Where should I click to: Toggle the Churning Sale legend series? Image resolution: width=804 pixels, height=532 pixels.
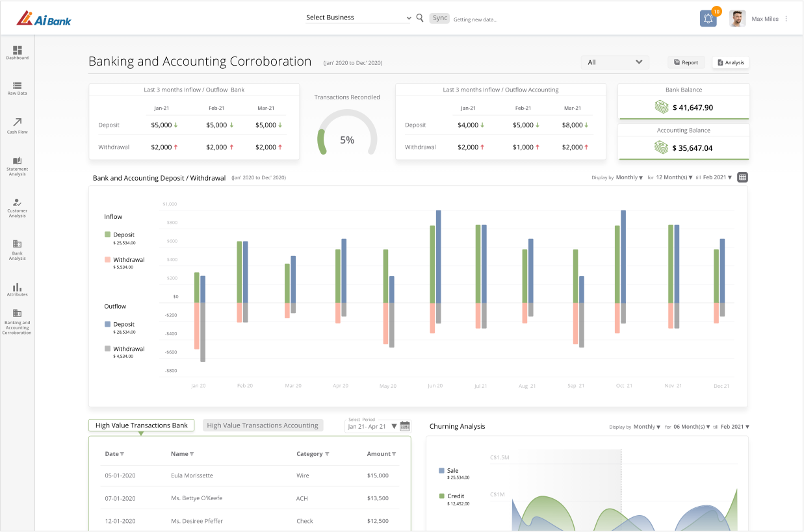pos(448,470)
